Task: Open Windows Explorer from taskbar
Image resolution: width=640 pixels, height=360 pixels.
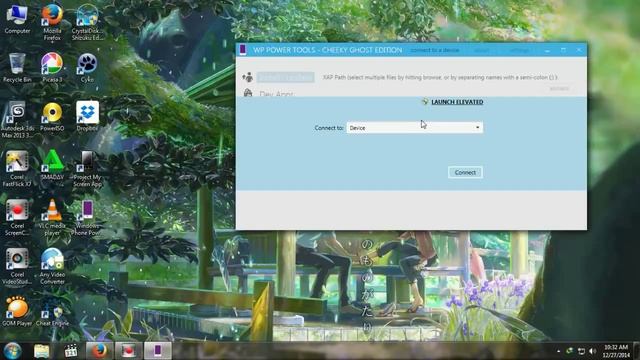Action: (42, 351)
